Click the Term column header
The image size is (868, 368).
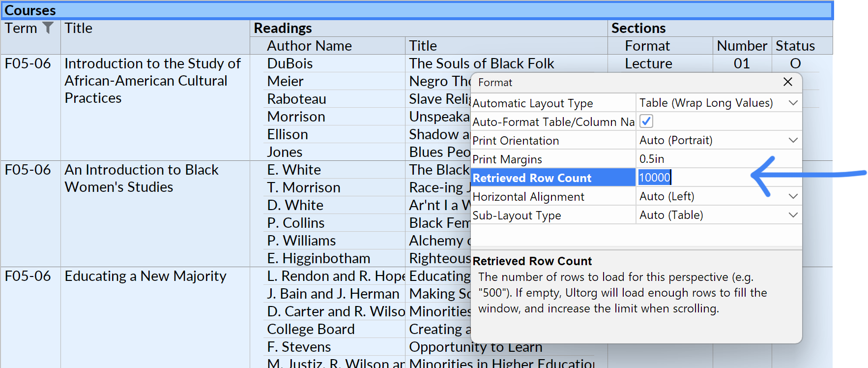click(x=30, y=37)
